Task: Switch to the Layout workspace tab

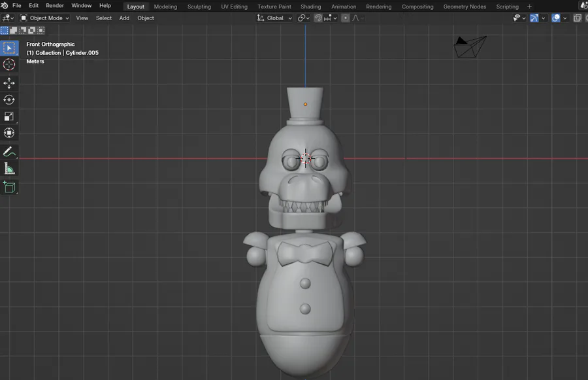Action: tap(135, 7)
